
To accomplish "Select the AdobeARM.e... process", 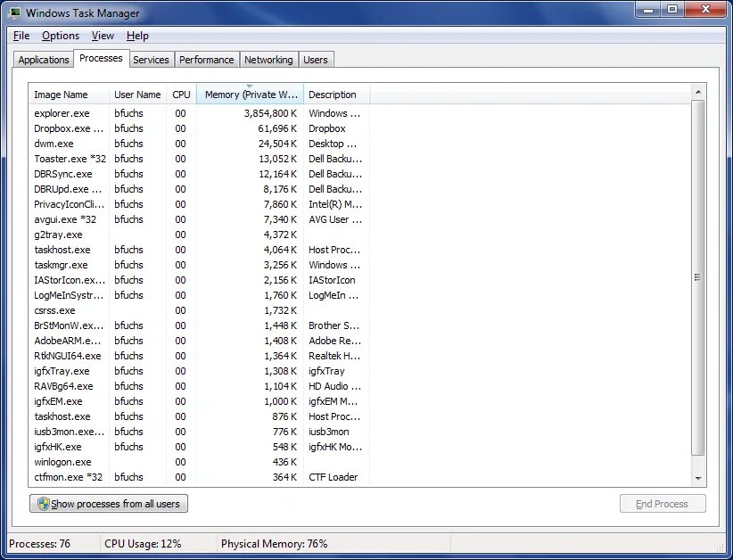I will pyautogui.click(x=200, y=341).
